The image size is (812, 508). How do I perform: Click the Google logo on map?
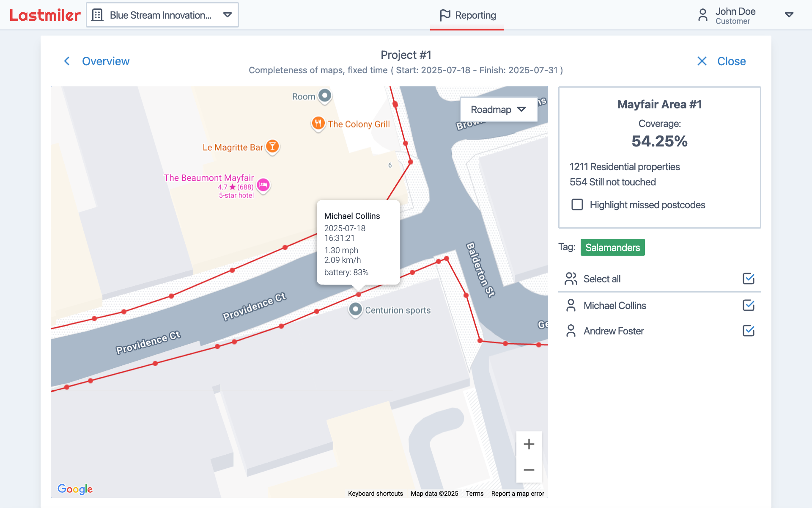[75, 489]
